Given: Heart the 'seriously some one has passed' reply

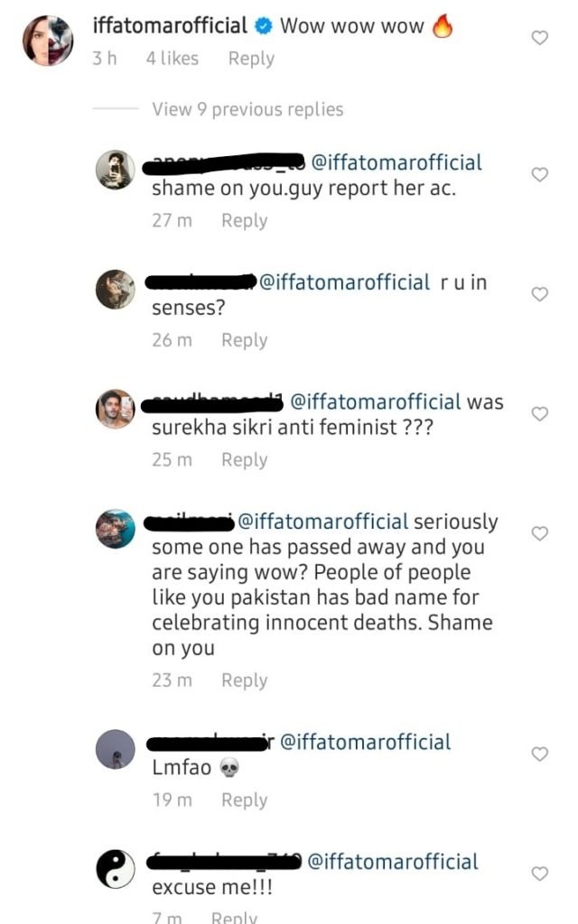Looking at the screenshot, I should coord(540,534).
